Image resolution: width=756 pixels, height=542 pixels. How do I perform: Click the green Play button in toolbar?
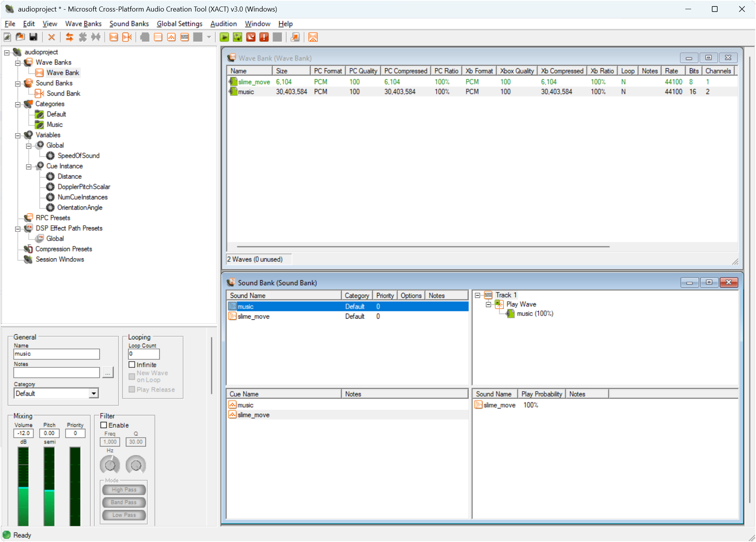pyautogui.click(x=225, y=37)
